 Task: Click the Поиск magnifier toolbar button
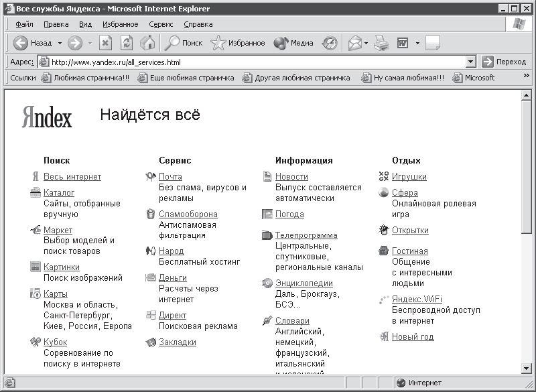coord(184,43)
